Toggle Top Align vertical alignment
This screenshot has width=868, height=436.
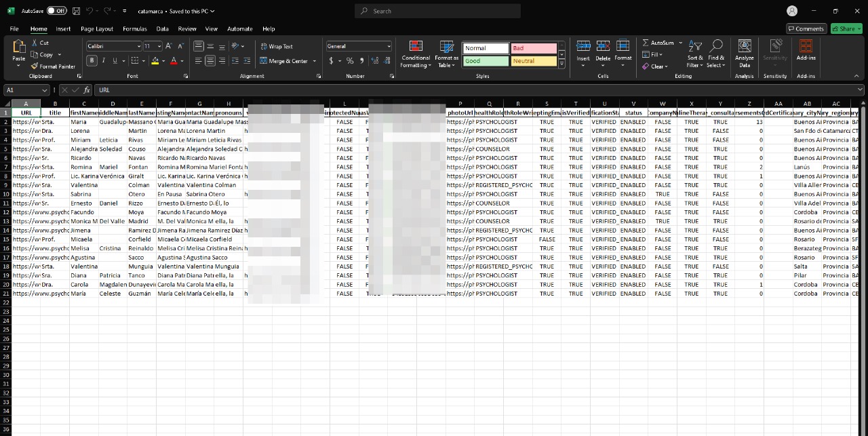tap(199, 46)
